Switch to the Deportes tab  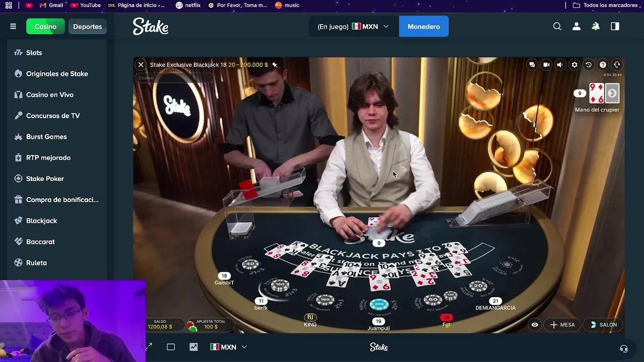(88, 27)
